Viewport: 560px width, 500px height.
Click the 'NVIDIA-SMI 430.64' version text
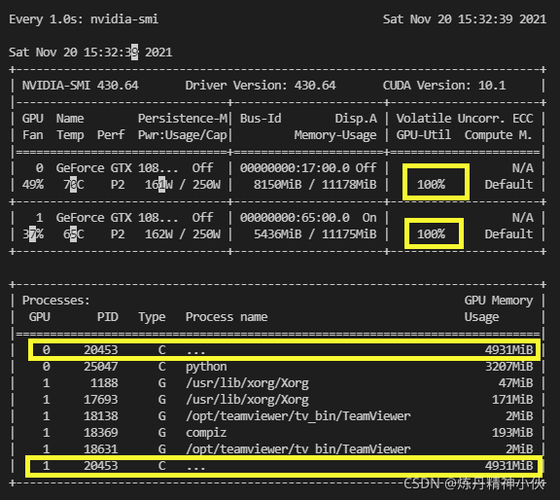[80, 85]
